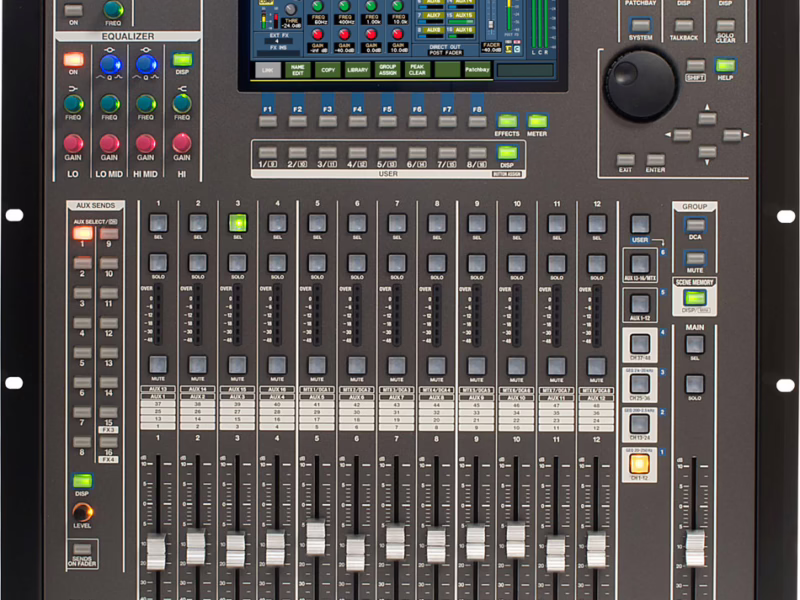The image size is (800, 600).
Task: Push the GROUP DCA button
Action: coord(695,224)
